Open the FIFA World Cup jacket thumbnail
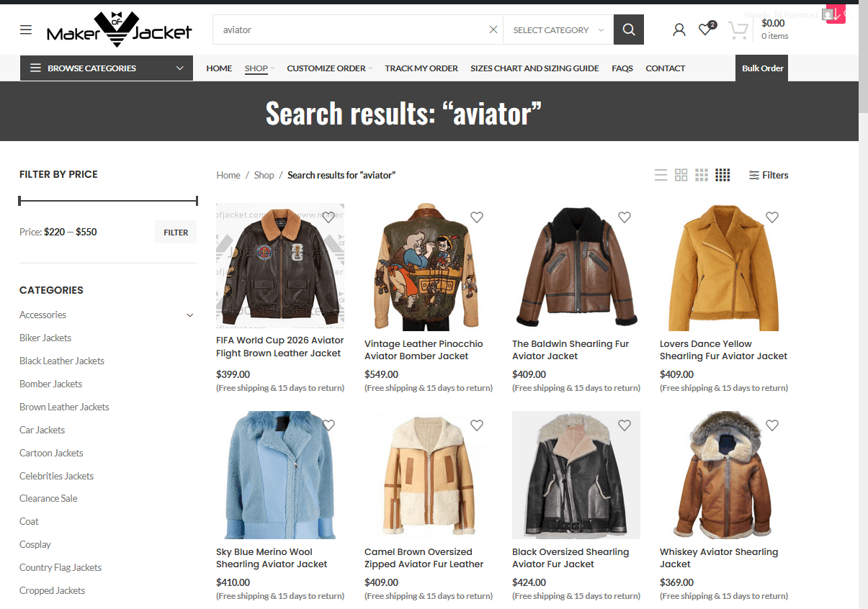868x609 pixels. click(x=280, y=266)
